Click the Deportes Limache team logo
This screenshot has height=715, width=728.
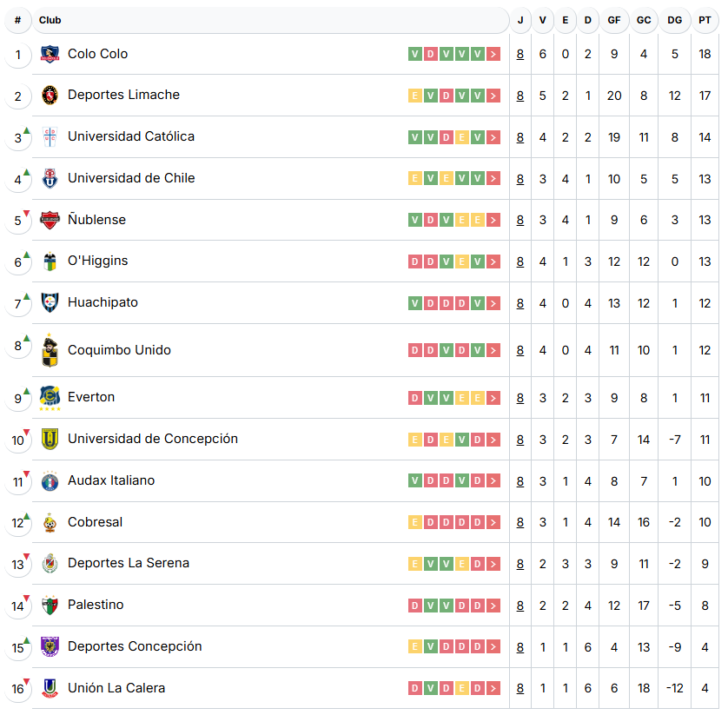[50, 95]
